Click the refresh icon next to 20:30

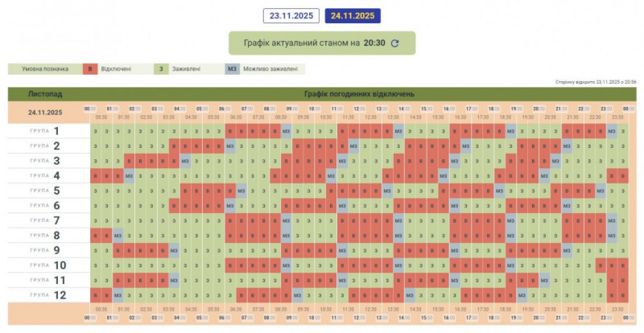(394, 43)
